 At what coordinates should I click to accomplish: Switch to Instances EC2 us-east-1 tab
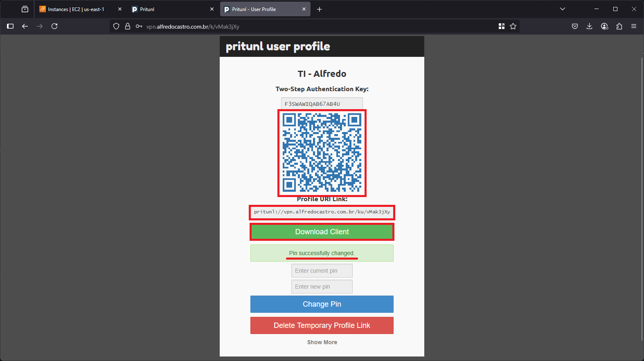click(x=75, y=9)
